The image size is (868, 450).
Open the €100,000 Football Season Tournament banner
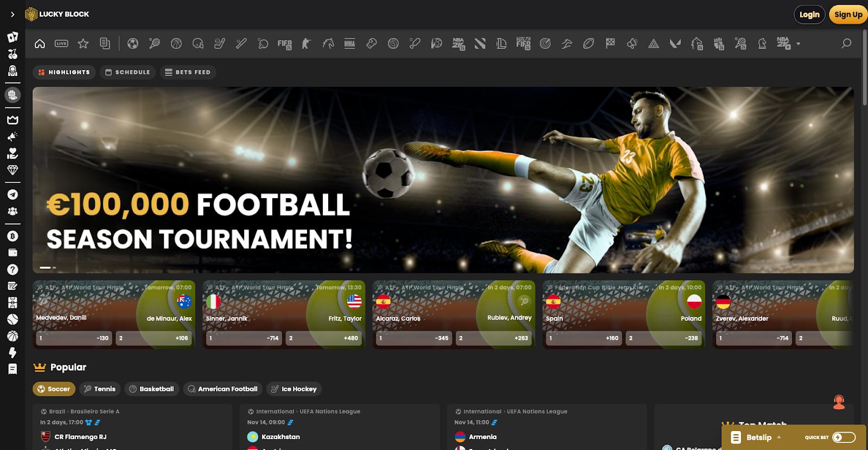point(443,180)
